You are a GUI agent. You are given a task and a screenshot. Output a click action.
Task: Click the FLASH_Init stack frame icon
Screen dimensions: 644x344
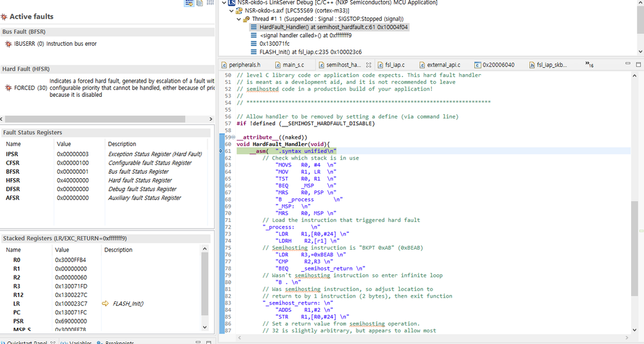254,52
